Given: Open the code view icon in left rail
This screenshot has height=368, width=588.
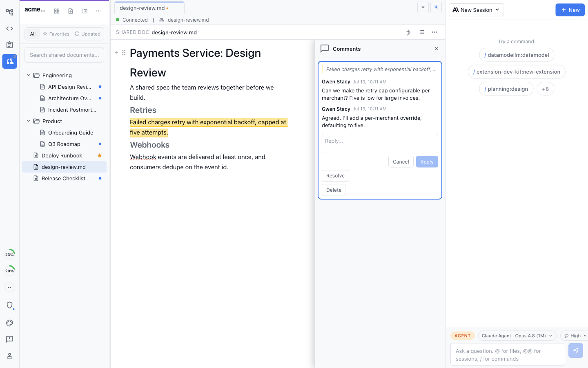Looking at the screenshot, I should coord(9,29).
